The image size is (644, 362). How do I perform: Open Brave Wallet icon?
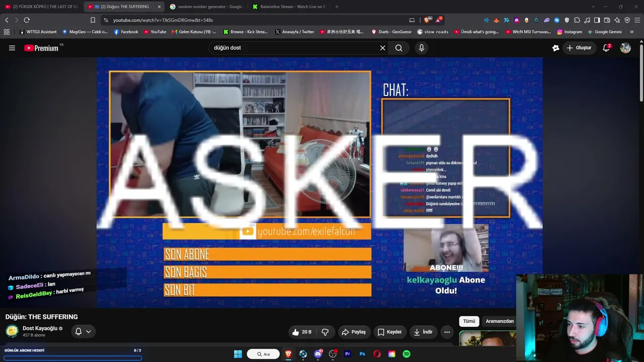point(607,20)
